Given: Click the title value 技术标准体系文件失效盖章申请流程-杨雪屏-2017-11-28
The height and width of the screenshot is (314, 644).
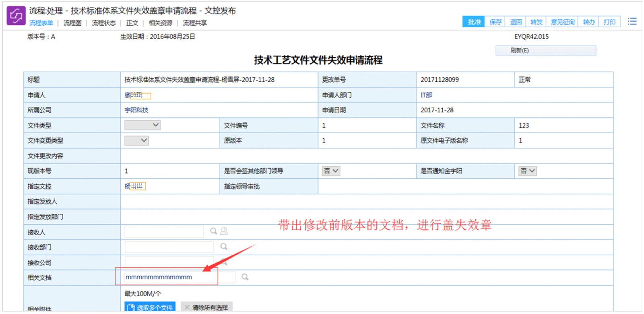Looking at the screenshot, I should (x=199, y=80).
